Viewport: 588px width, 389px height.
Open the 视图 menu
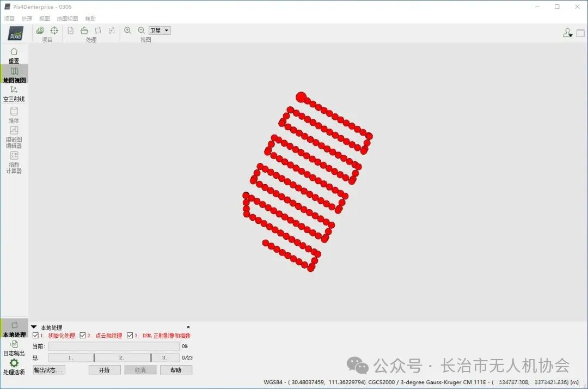44,19
